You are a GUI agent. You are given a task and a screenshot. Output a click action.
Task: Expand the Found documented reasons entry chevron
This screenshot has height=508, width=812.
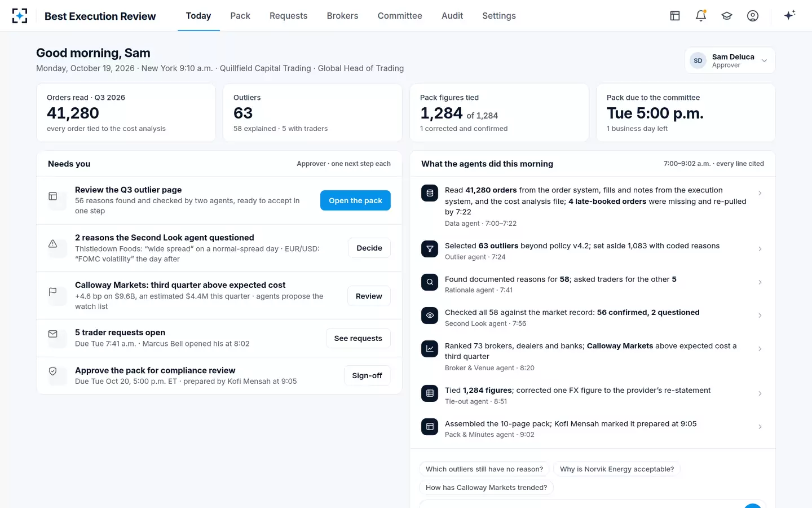click(x=760, y=282)
